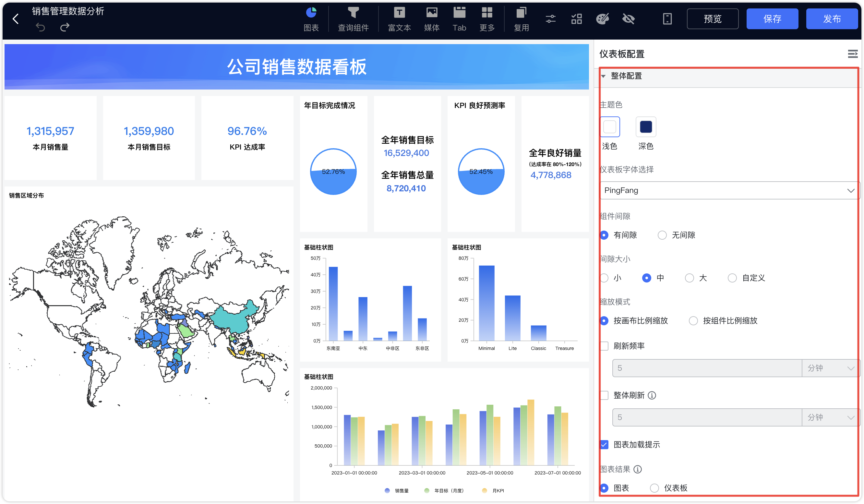Open the layout grid icon in toolbar
The height and width of the screenshot is (504, 864).
[577, 19]
